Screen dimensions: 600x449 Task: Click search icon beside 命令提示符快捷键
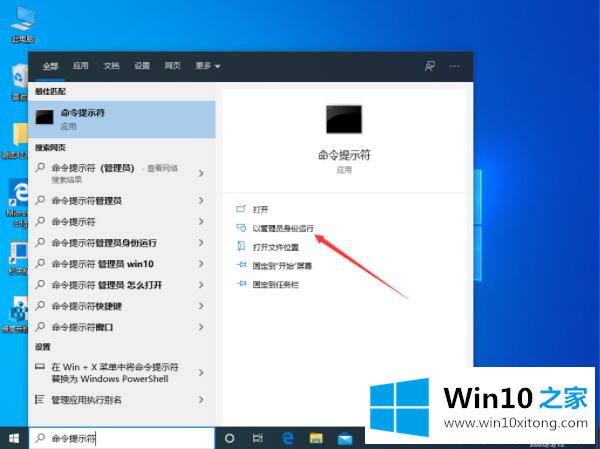[x=40, y=305]
